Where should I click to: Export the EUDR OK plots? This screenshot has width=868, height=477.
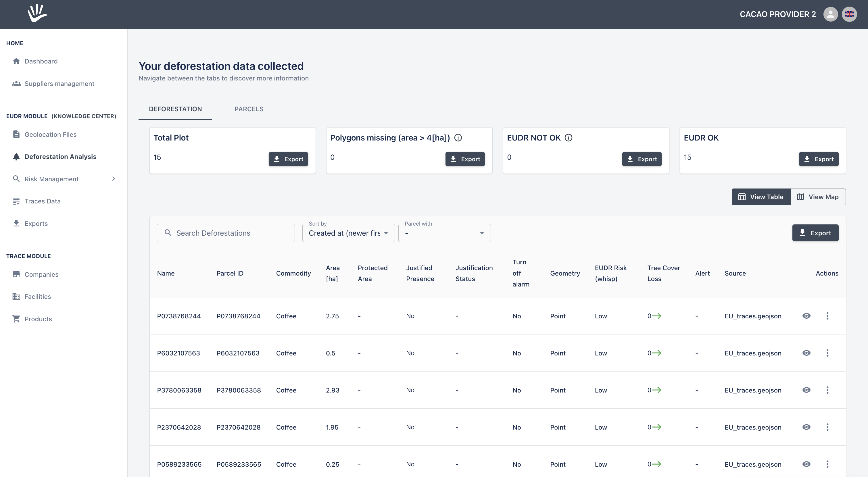[819, 159]
